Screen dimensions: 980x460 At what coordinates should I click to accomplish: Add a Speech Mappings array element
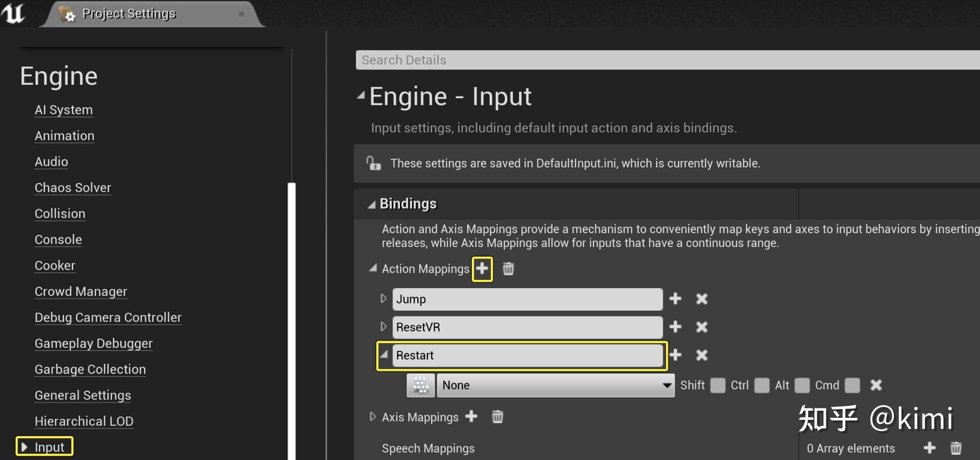(x=929, y=448)
